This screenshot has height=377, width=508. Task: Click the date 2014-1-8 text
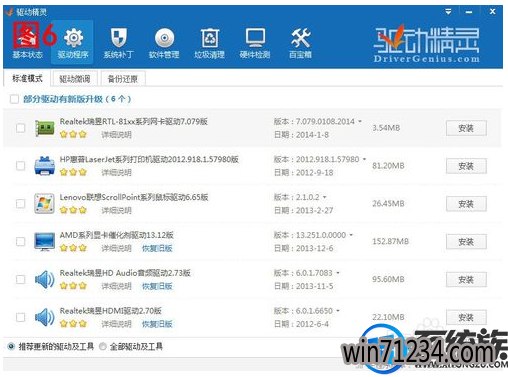click(x=312, y=135)
